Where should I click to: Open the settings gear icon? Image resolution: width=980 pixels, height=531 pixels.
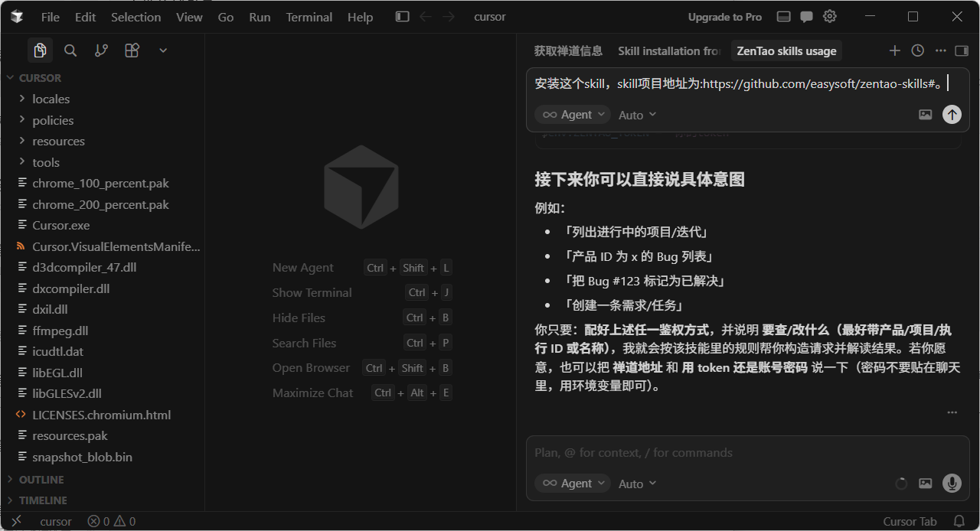830,17
